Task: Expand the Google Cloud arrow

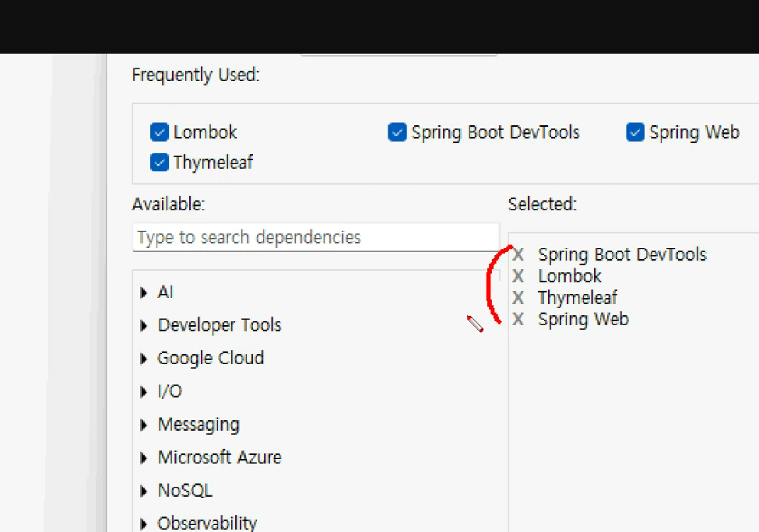Action: point(143,359)
